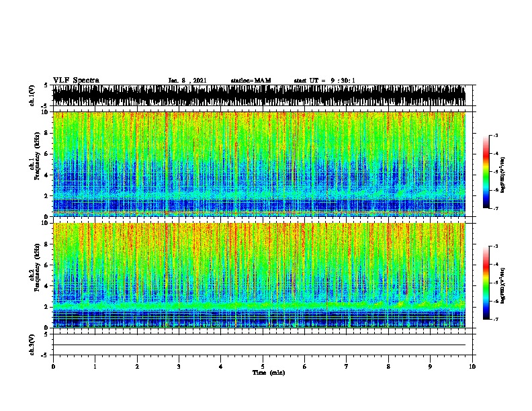Click the "station=MAM" label

coord(251,81)
